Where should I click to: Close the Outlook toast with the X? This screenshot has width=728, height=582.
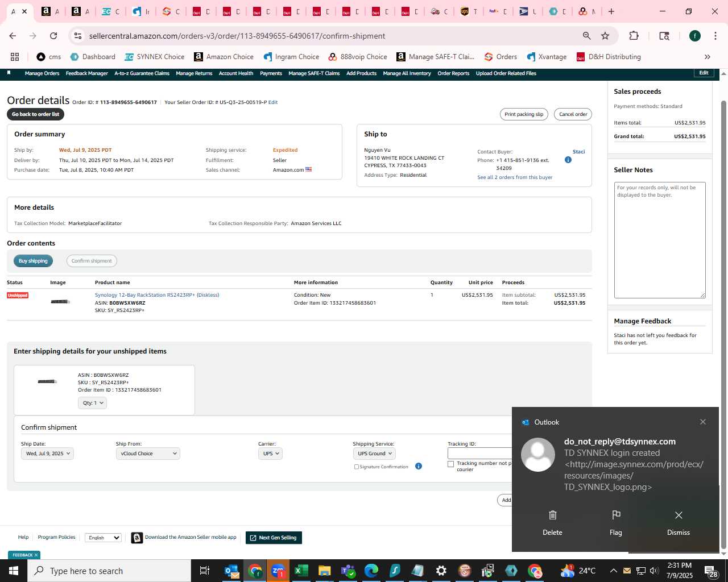(x=703, y=422)
